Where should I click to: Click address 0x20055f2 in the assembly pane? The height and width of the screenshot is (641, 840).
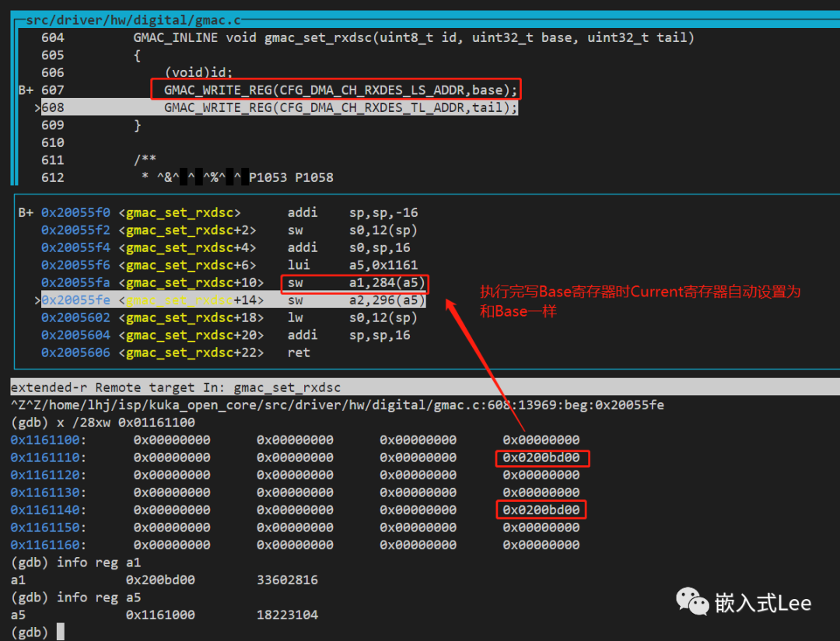point(75,230)
